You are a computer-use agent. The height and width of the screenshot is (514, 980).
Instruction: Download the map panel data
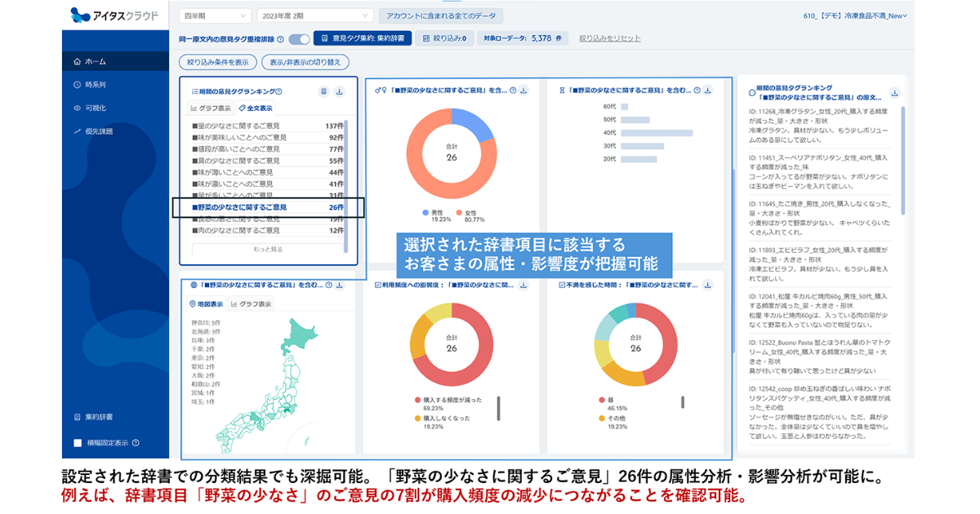click(x=340, y=286)
